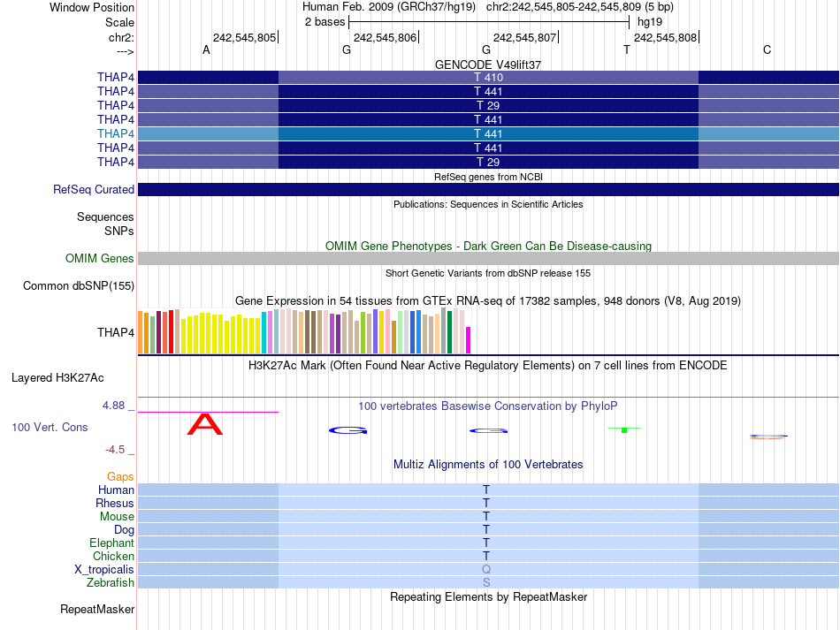Click the 242,545,808 position label
The image size is (840, 630).
[665, 37]
